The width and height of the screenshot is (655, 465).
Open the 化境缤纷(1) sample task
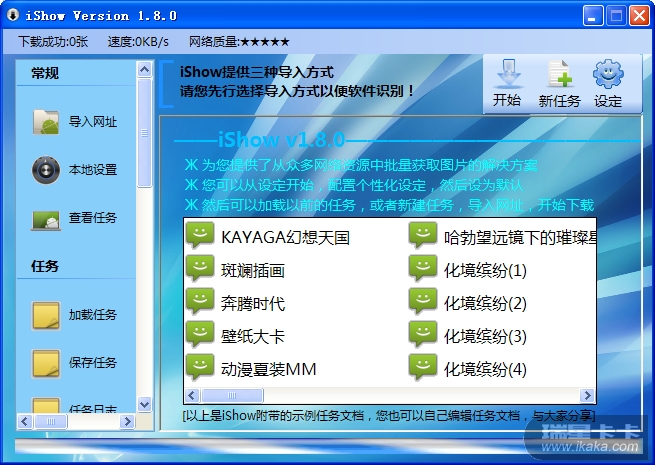pyautogui.click(x=485, y=270)
